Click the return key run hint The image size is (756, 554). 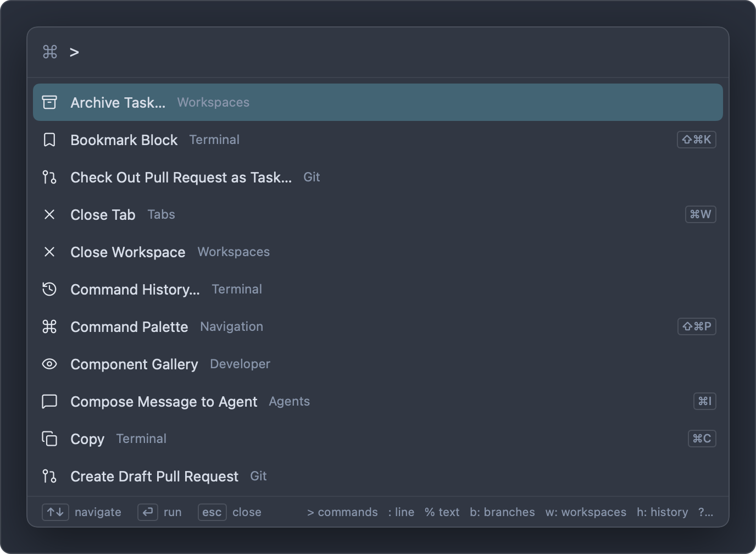pyautogui.click(x=148, y=512)
